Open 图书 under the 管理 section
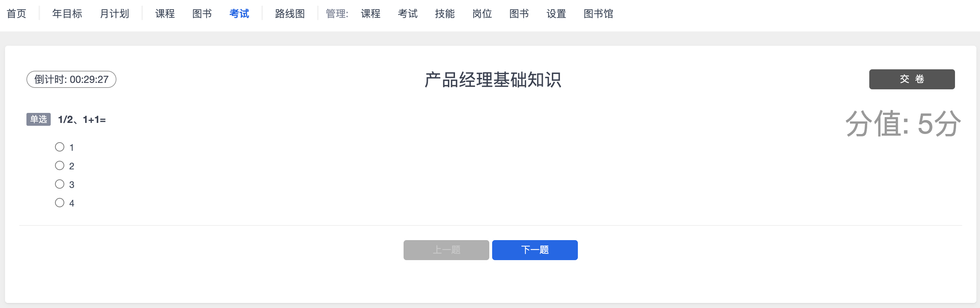This screenshot has height=308, width=980. pos(519,14)
